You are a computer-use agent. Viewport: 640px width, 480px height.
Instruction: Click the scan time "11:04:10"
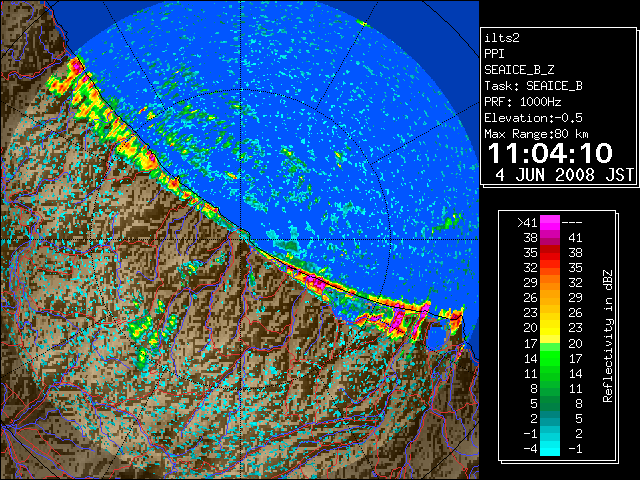click(x=550, y=153)
